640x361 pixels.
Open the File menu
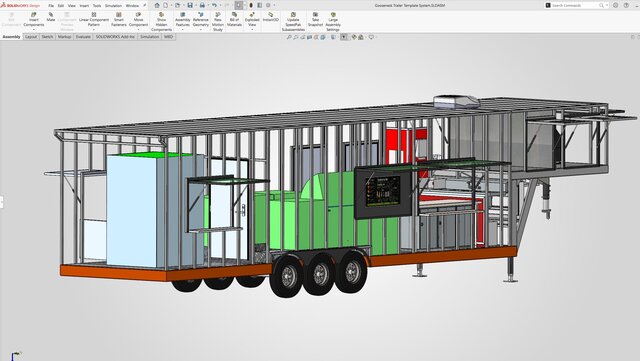point(51,6)
